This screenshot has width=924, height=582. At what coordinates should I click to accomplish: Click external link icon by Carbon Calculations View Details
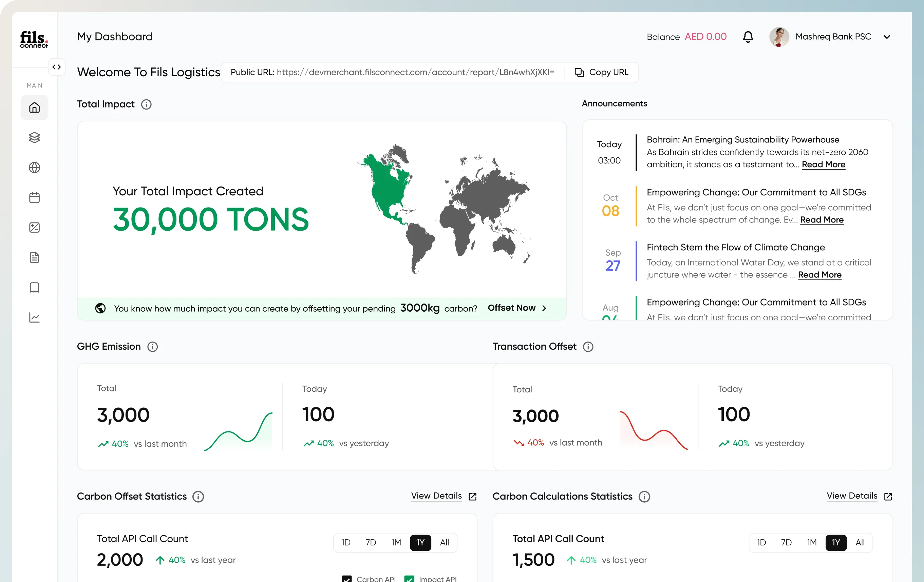[x=888, y=497]
